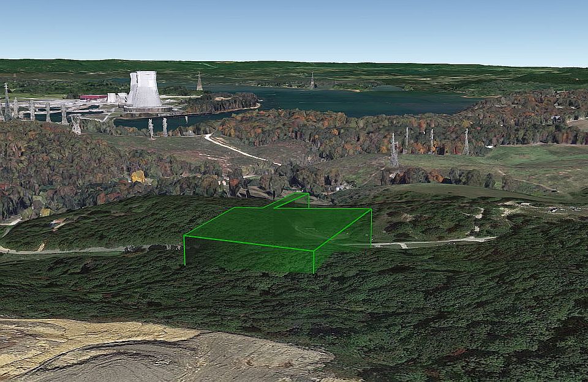Click the left front vertical edge of the parcel
This screenshot has height=382, width=588.
(184, 251)
